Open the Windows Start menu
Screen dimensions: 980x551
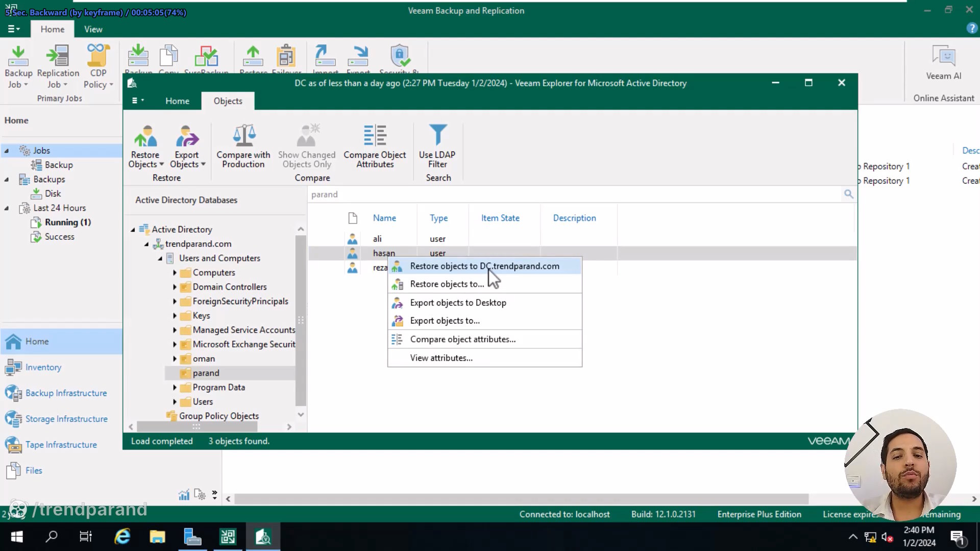pyautogui.click(x=16, y=537)
